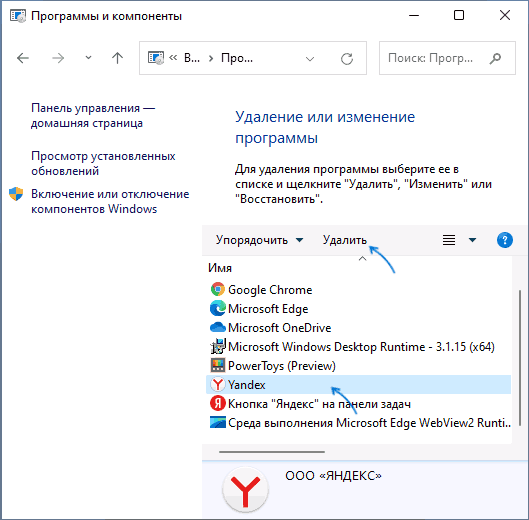
Task: Click the magnifier search icon
Action: point(495,58)
